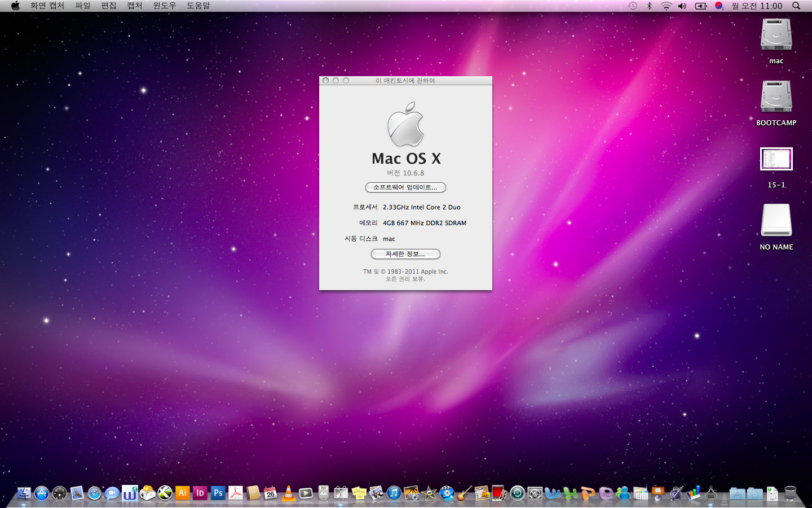This screenshot has height=508, width=812.
Task: Launch VLC media player cone icon
Action: tap(288, 493)
